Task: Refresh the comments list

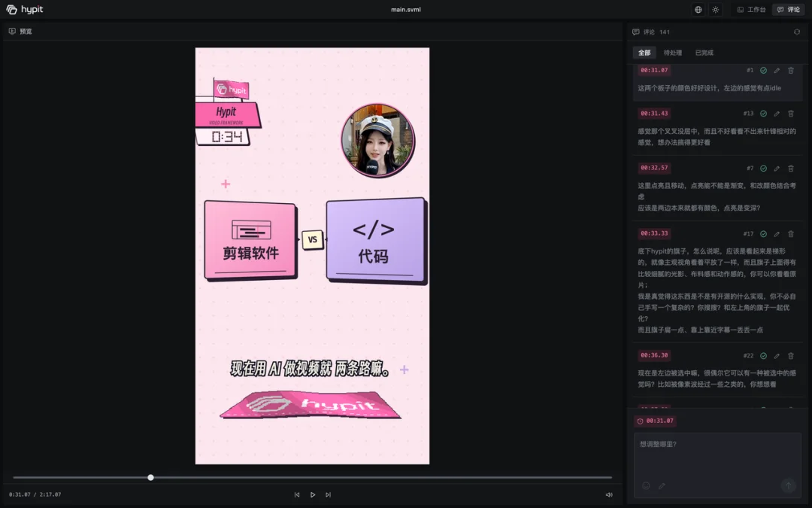Action: click(x=796, y=32)
